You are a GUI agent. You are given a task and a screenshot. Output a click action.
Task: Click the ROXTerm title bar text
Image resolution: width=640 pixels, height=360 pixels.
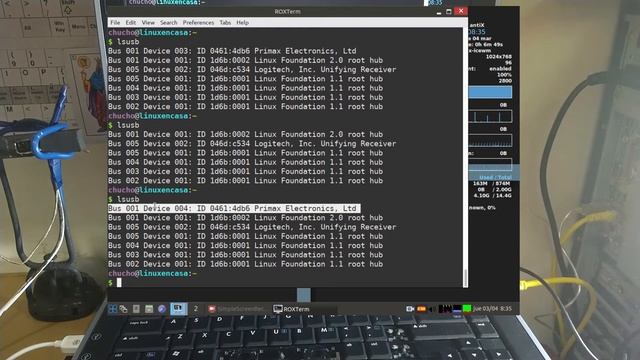[x=287, y=11]
